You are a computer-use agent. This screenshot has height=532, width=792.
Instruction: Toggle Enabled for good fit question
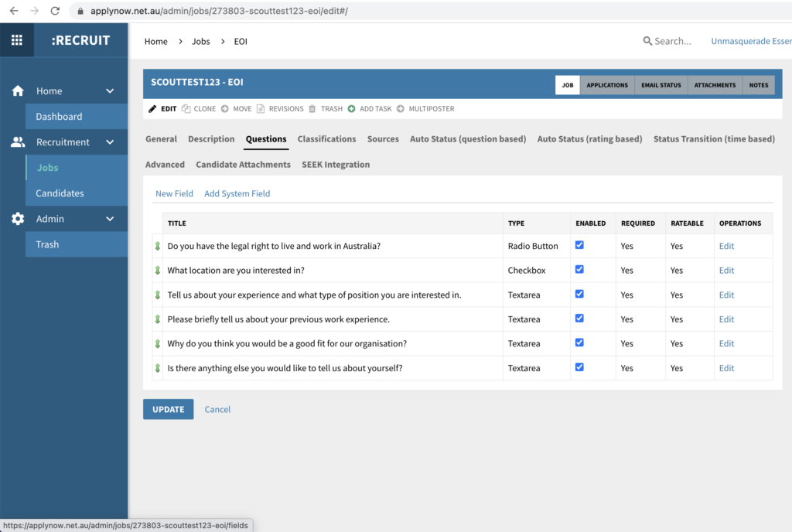[579, 343]
